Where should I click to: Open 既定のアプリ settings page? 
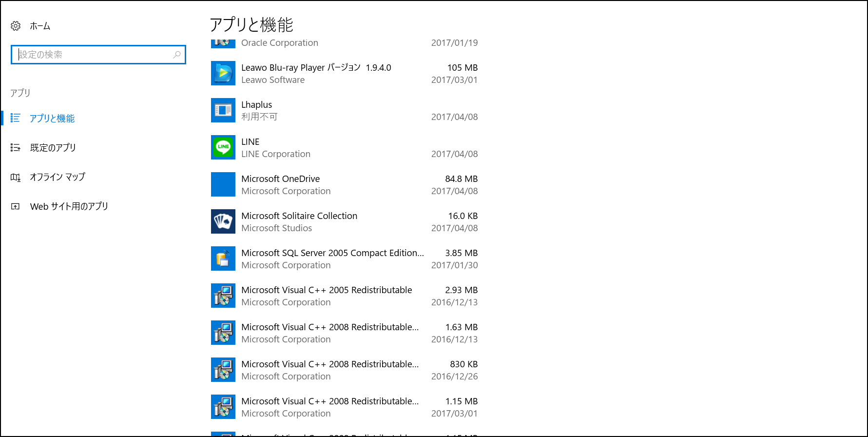53,148
